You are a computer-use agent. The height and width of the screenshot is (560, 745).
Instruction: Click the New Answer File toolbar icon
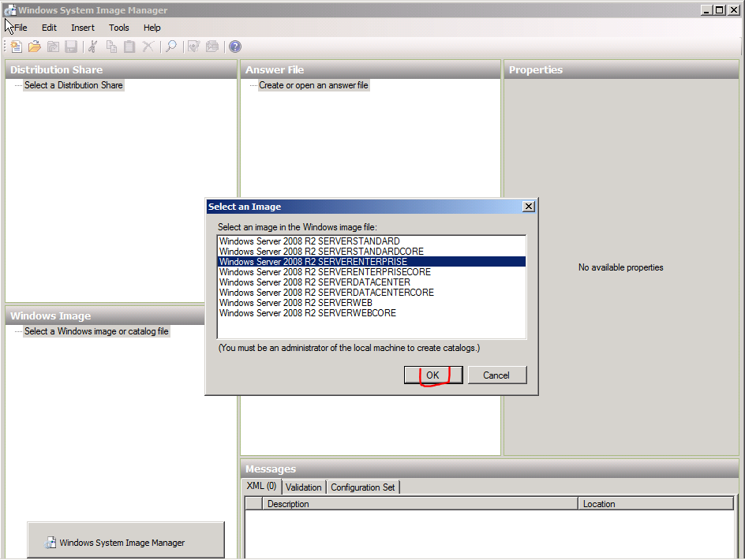tap(16, 47)
